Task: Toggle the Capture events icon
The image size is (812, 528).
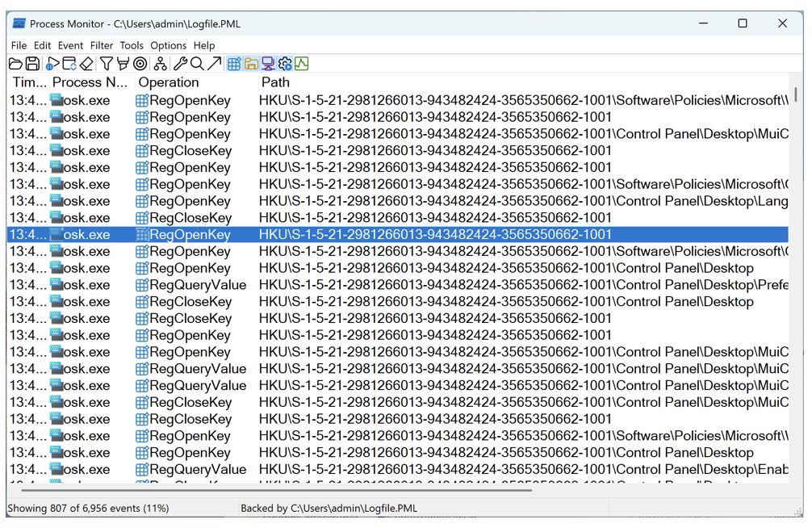Action: (x=52, y=64)
